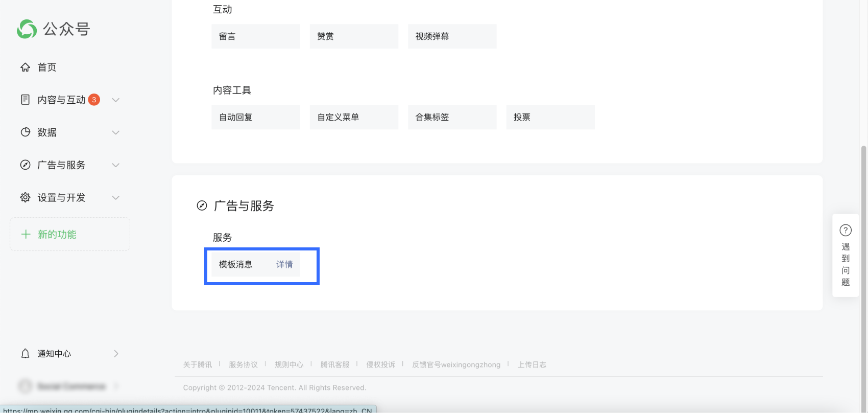Open 侵权投诉 footer link
The width and height of the screenshot is (868, 413).
(x=380, y=364)
